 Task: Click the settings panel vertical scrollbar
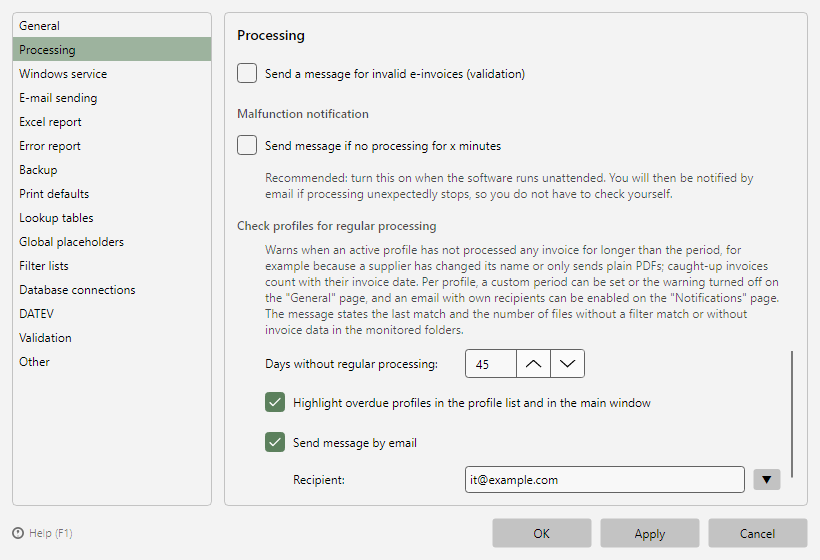[x=792, y=414]
